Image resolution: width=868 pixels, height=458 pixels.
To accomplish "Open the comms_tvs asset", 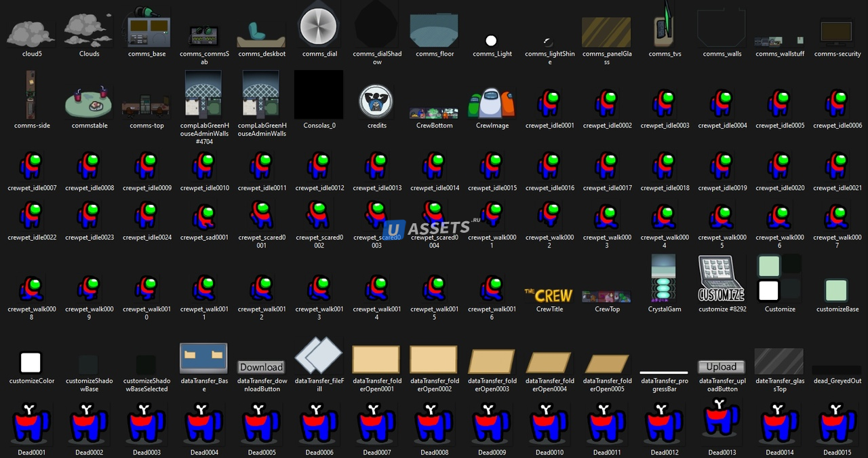I will [x=665, y=26].
